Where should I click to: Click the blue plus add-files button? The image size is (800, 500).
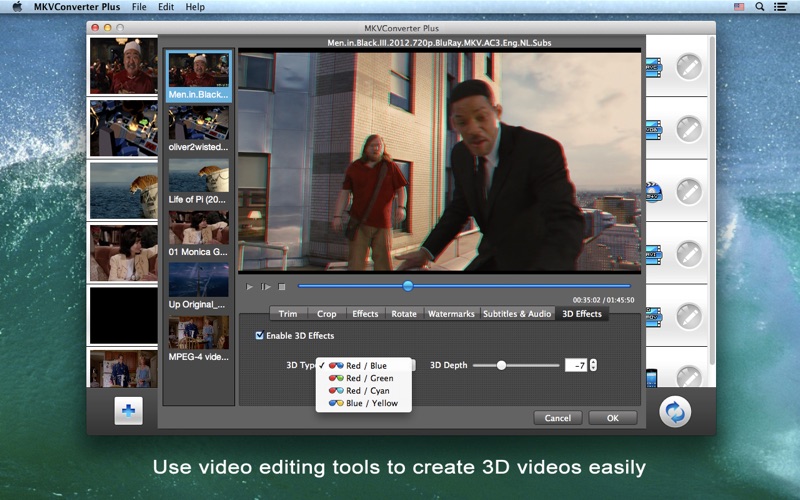(x=129, y=411)
